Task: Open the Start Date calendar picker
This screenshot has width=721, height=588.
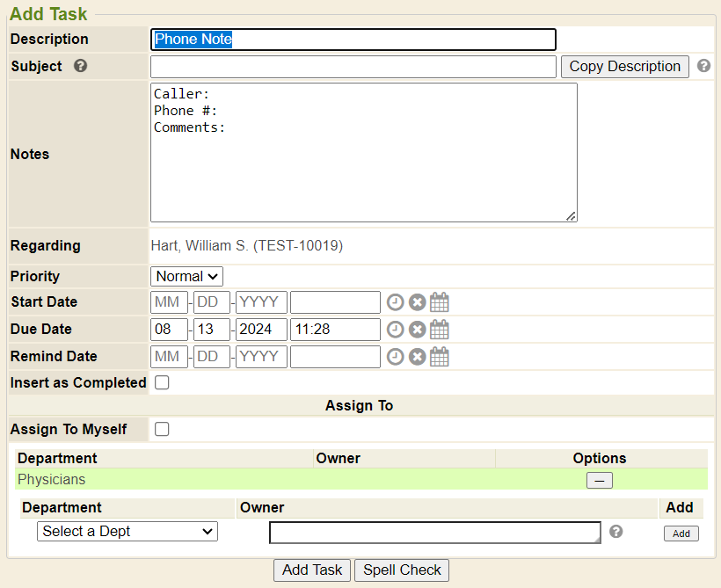Action: pyautogui.click(x=440, y=303)
